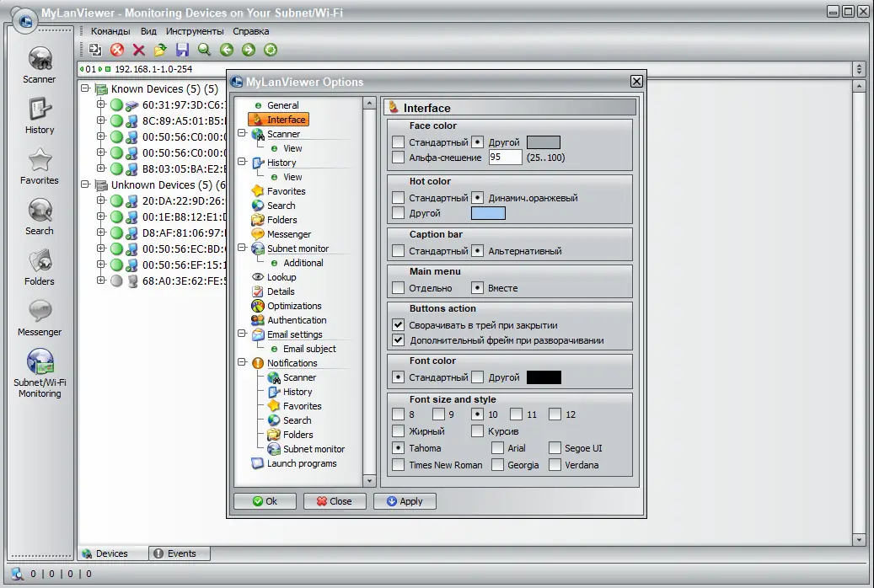
Task: Click the Close button in options dialog
Action: point(335,501)
